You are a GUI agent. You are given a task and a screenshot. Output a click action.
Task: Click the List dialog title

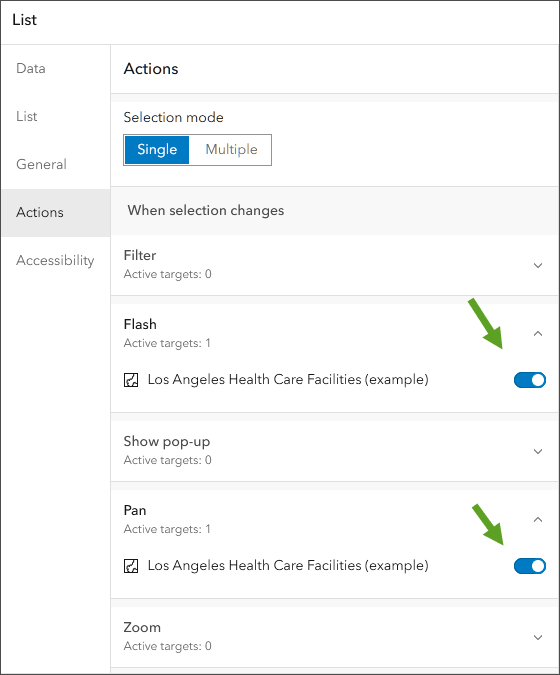25,20
